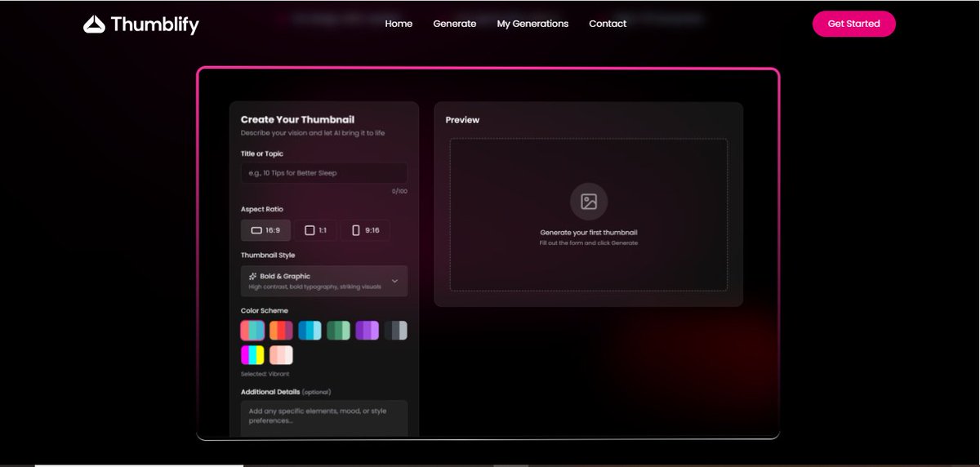Click the 'Selected: Vibrant' label
Viewport: 980px width, 467px height.
coord(265,374)
